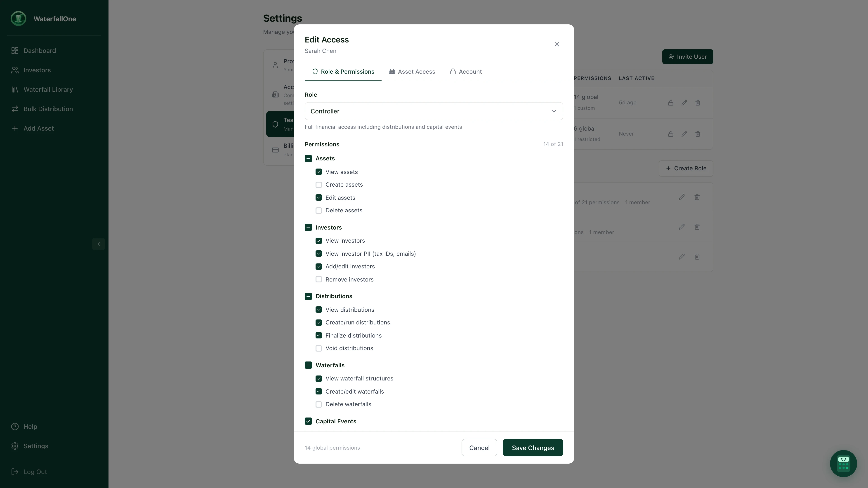Collapse the Assets permissions group
The width and height of the screenshot is (868, 488).
308,158
